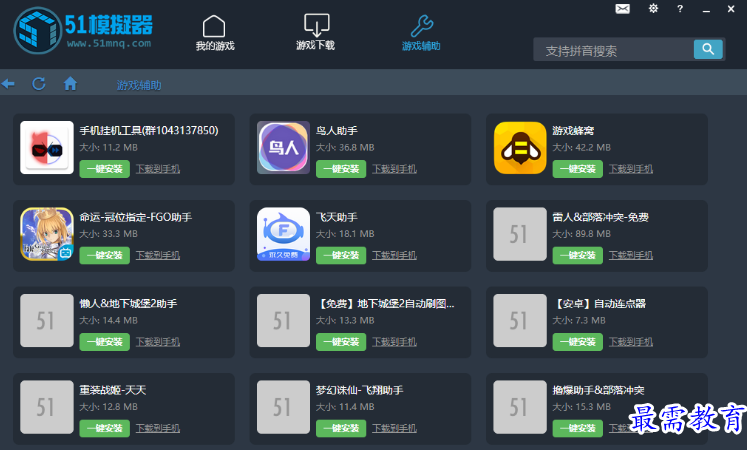Click 雷人&部落冲突 placeholder icon
The image size is (753, 450).
[520, 234]
